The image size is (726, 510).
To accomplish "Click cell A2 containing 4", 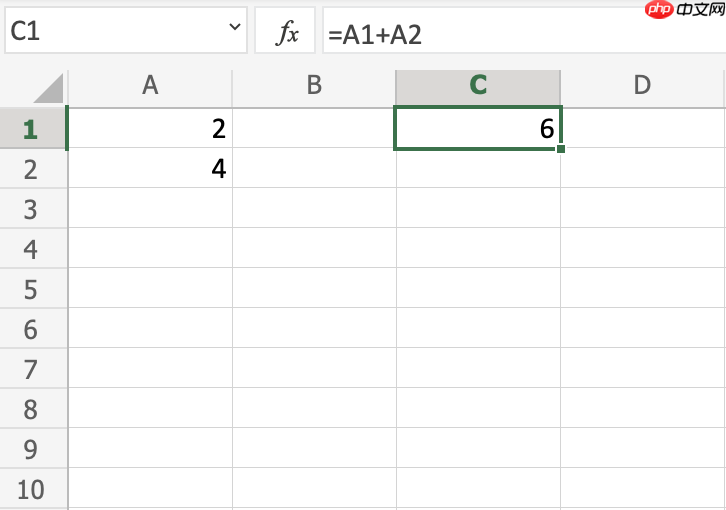I will (x=150, y=169).
